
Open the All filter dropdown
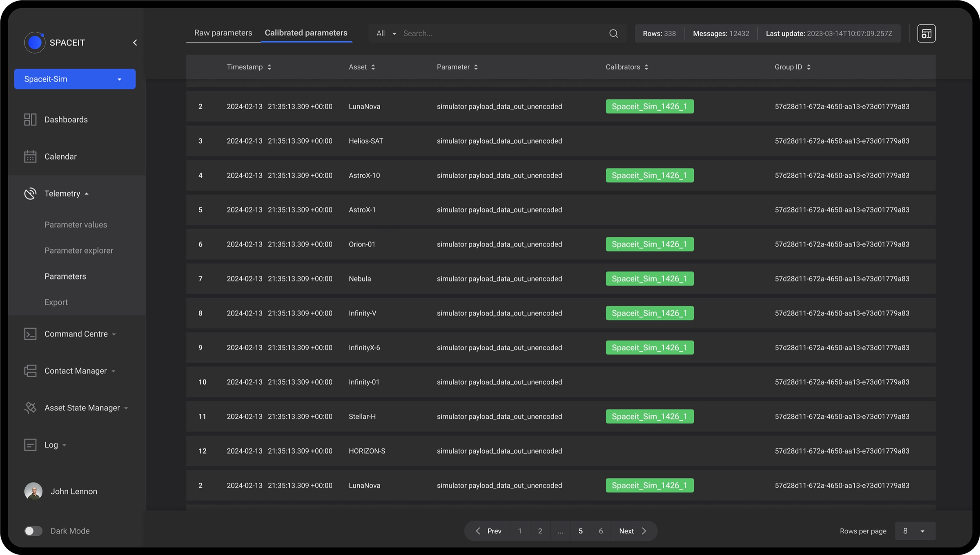(386, 33)
